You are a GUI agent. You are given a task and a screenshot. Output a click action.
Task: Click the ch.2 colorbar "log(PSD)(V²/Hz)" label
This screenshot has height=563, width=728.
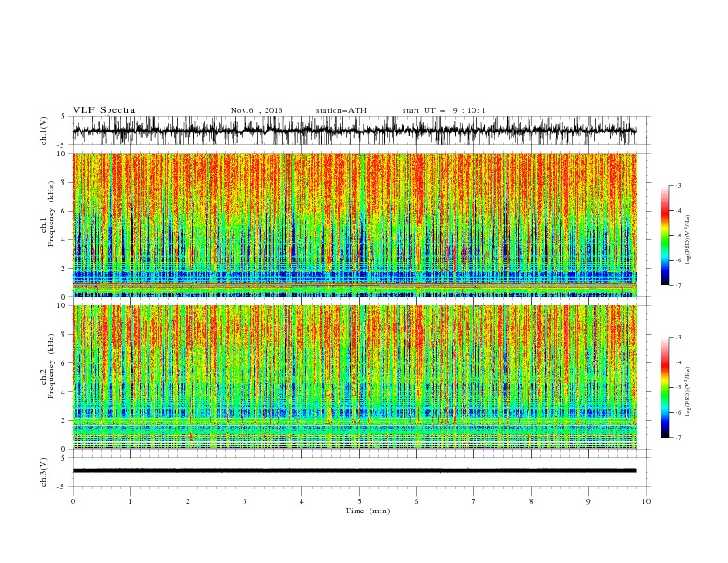point(688,391)
